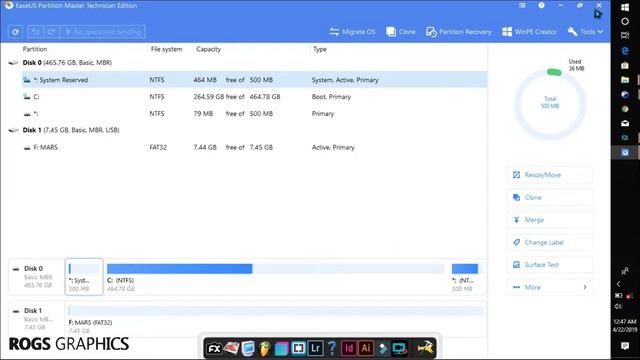Click 'Boot, Primary' type text for C:
This screenshot has width=640, height=360.
331,97
